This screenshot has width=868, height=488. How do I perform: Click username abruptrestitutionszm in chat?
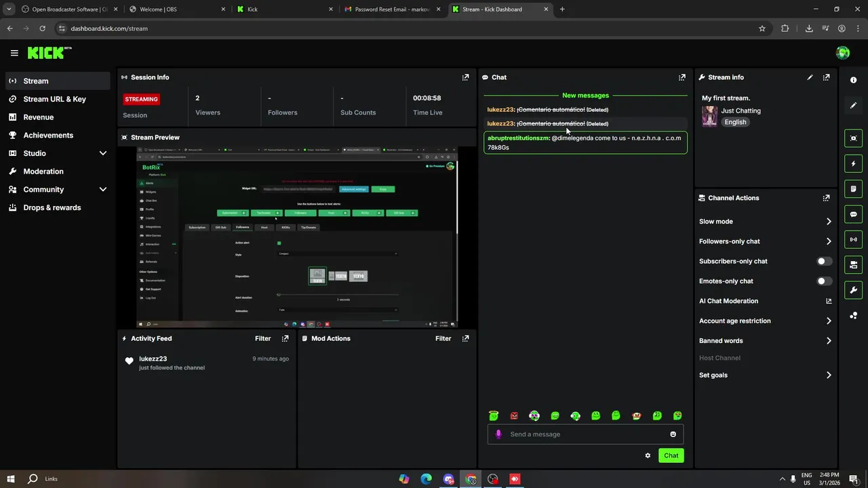pyautogui.click(x=518, y=138)
